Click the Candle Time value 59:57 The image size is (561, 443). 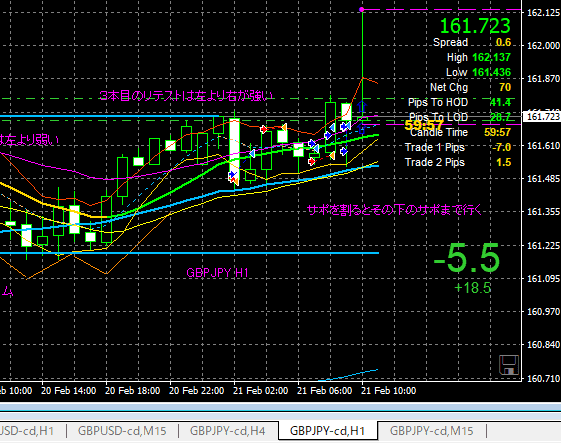point(497,132)
